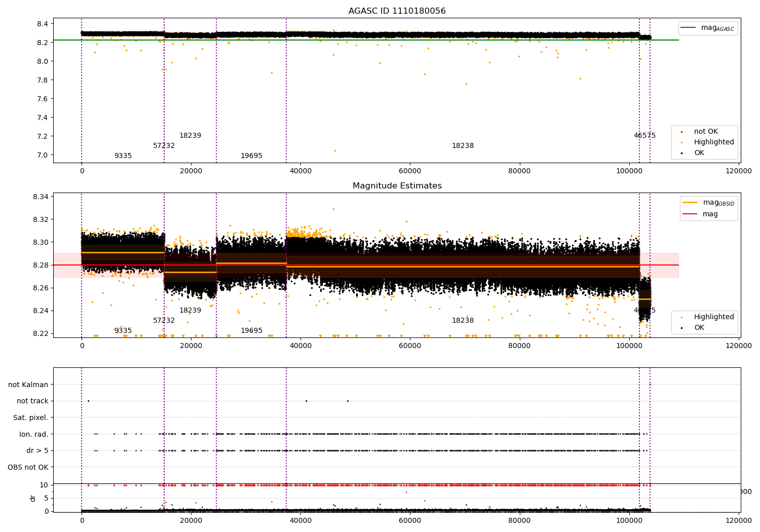
Task: Click the red 'mag' legend line sample
Action: pos(690,214)
